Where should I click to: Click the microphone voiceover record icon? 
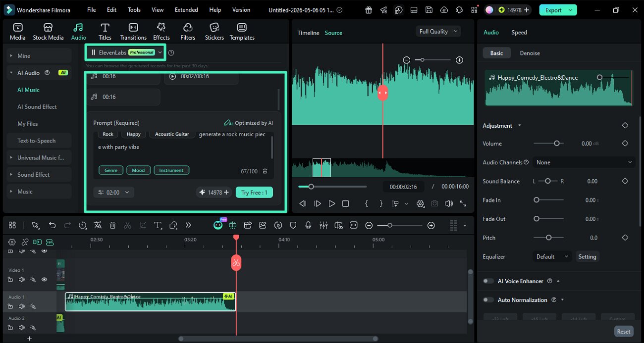coord(308,225)
